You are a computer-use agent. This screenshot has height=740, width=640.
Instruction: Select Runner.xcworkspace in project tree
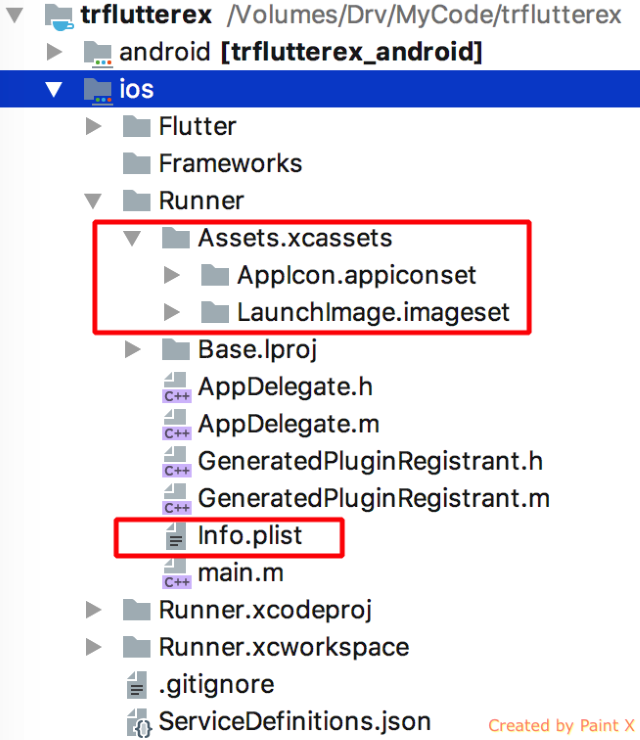tap(284, 648)
